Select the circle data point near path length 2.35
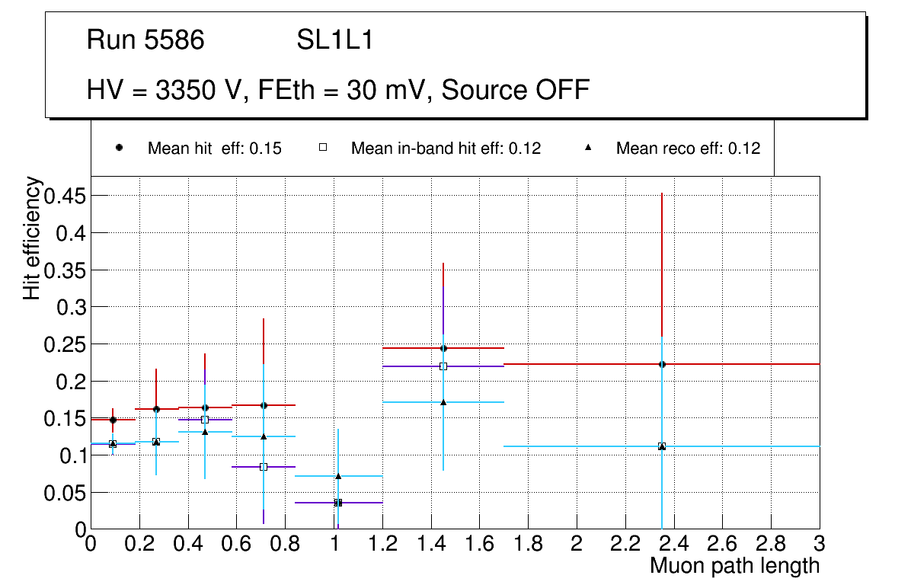911x588 pixels. click(662, 364)
